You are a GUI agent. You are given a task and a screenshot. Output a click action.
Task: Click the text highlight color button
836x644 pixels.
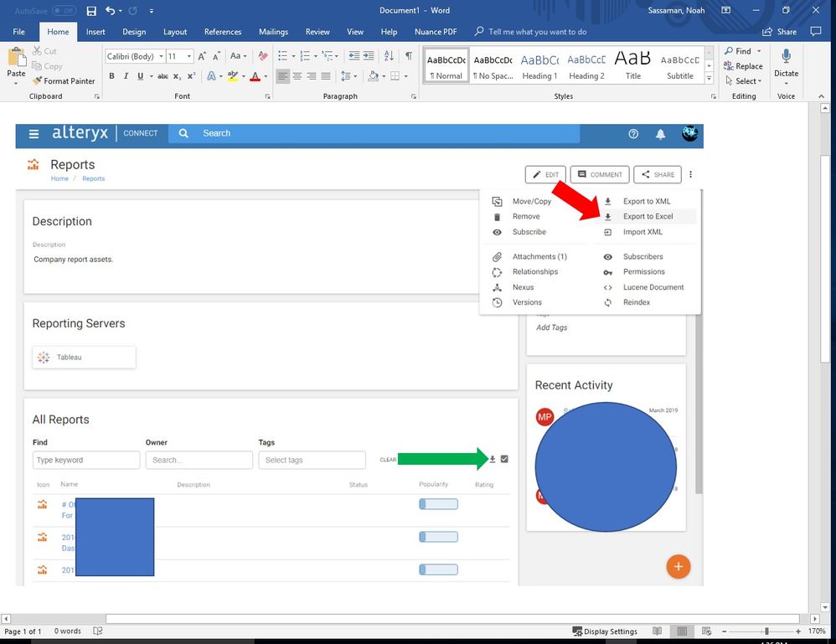click(x=233, y=76)
